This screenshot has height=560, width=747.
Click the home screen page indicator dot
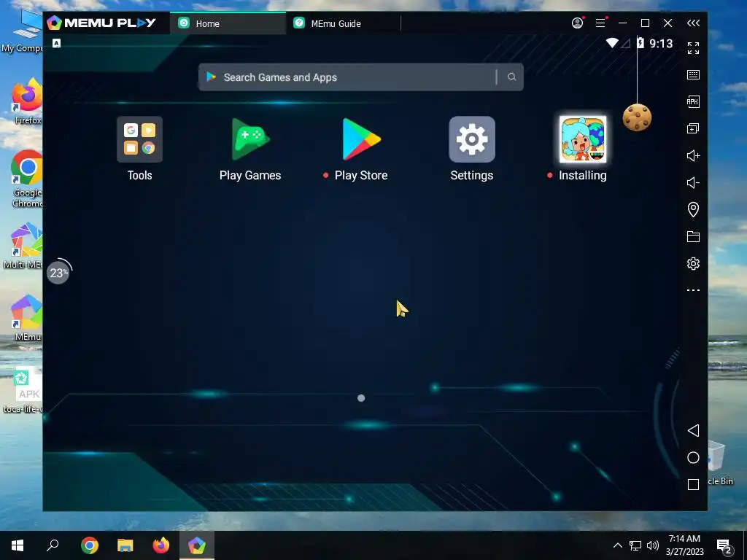point(361,398)
